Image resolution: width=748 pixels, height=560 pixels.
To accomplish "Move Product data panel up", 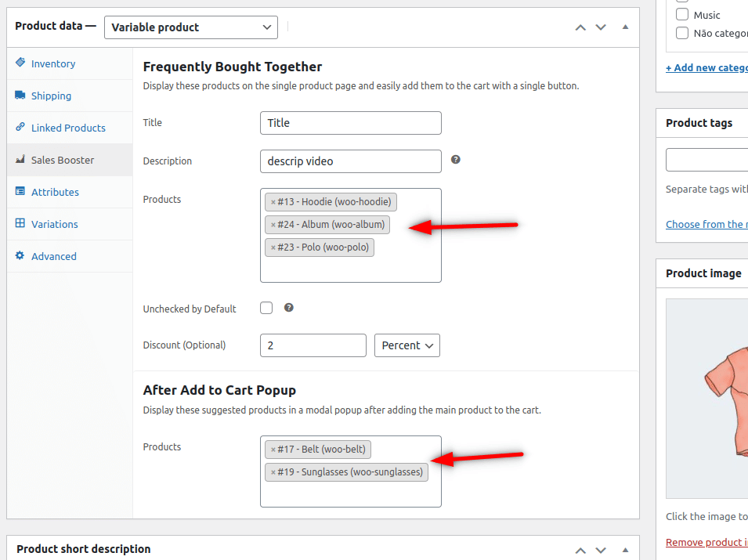I will click(580, 27).
